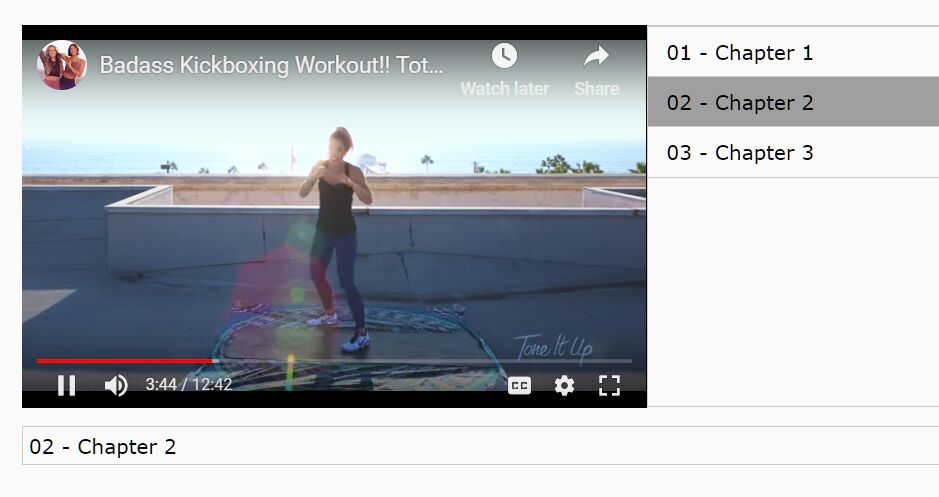Seek ahead on the gray unplayed progress bar
The image size is (939, 497).
point(425,361)
